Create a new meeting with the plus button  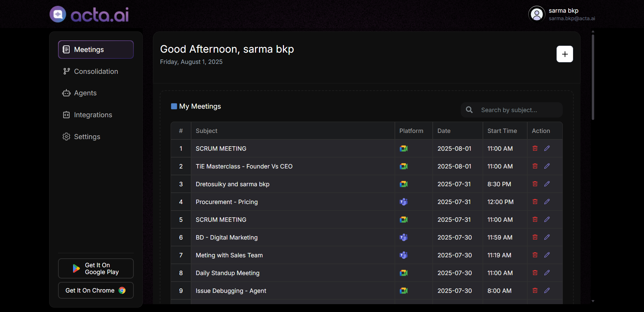coord(564,54)
